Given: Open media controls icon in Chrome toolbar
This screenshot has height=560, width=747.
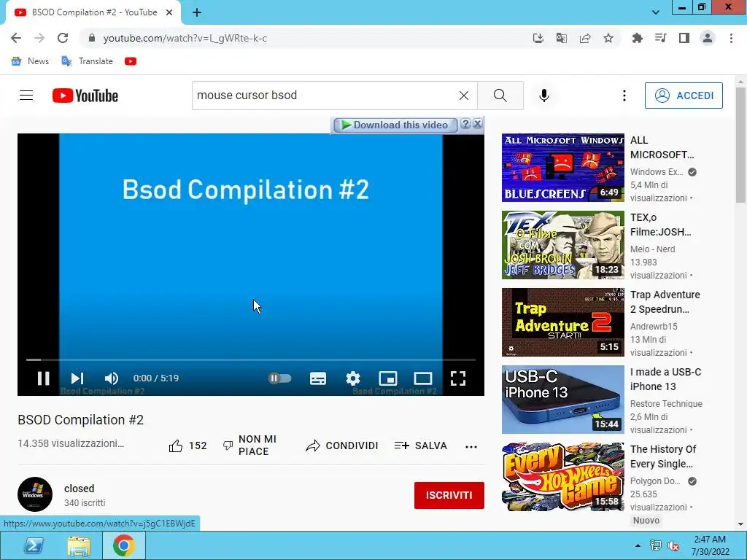Looking at the screenshot, I should [x=661, y=38].
